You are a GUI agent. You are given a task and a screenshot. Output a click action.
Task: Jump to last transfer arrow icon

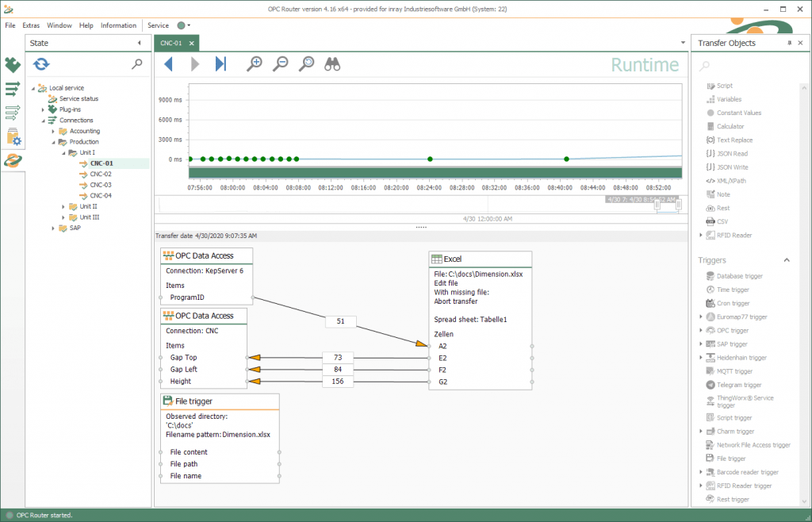coord(220,64)
